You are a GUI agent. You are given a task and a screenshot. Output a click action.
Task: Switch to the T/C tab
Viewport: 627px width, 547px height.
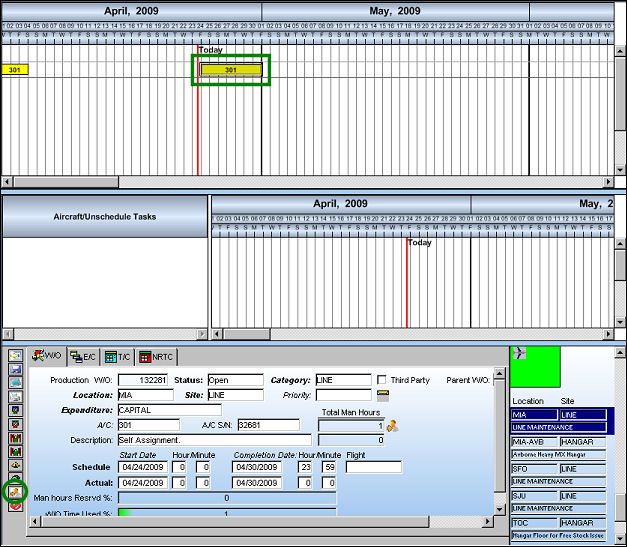pyautogui.click(x=117, y=357)
